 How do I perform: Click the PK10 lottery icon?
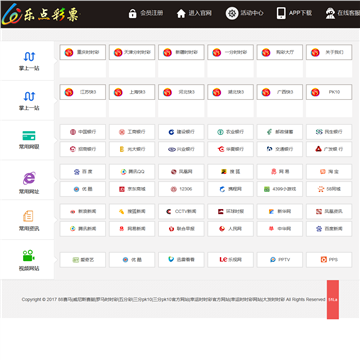315,92
